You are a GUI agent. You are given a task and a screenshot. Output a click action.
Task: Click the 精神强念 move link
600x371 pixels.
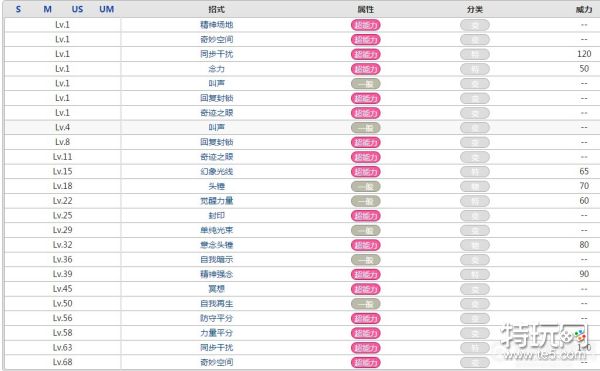click(x=217, y=274)
